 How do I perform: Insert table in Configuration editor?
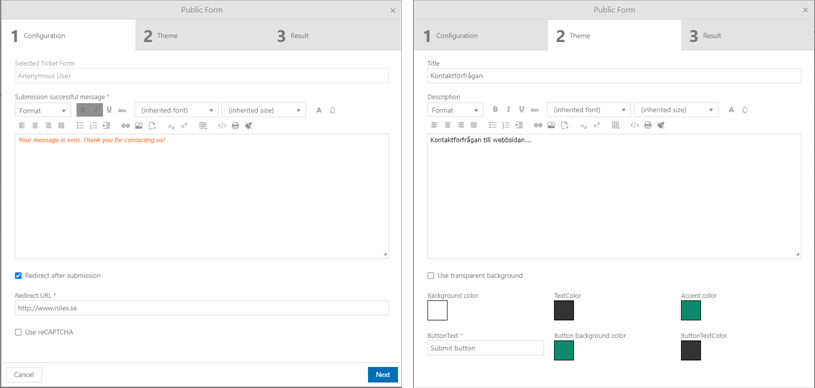point(203,126)
